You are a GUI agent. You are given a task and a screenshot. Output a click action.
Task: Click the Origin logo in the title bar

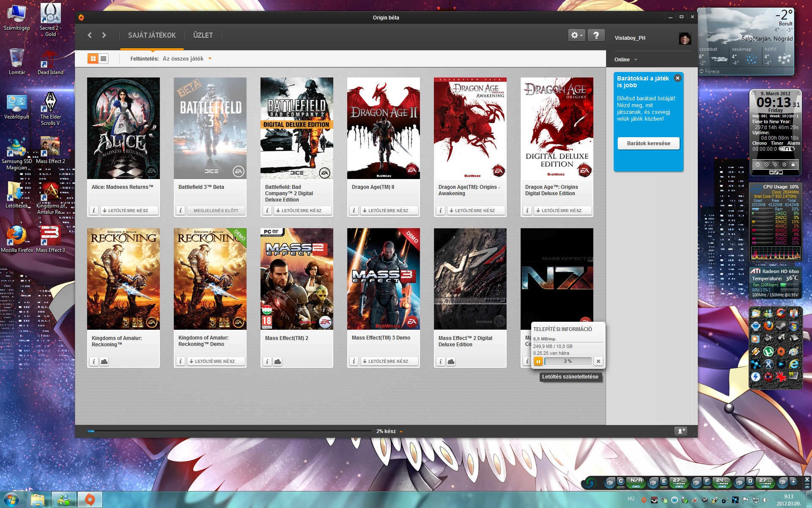pos(81,17)
